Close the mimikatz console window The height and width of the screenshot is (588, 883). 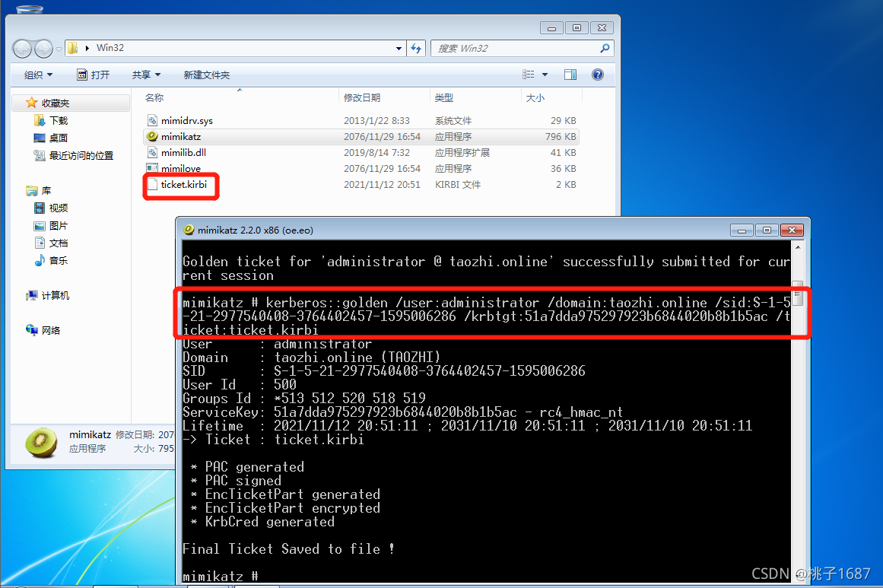pos(792,230)
